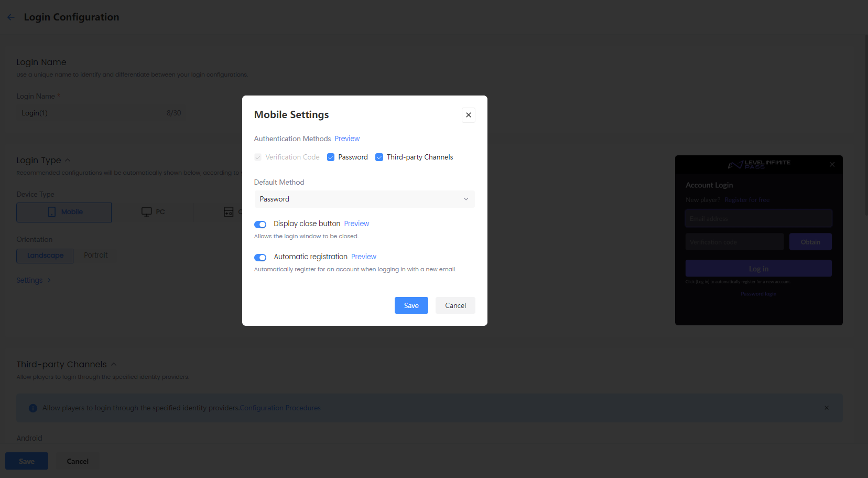The image size is (868, 478).
Task: Uncheck the Password authentication method
Action: pos(331,157)
